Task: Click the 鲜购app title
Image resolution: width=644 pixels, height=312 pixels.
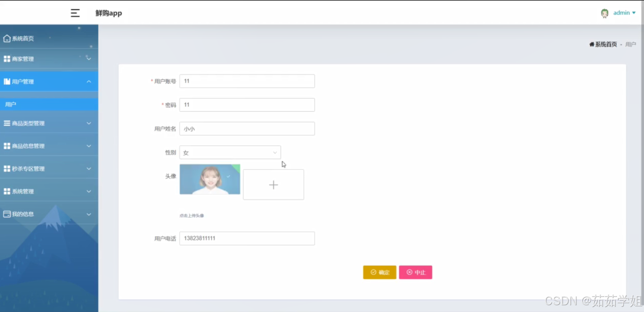Action: click(108, 13)
